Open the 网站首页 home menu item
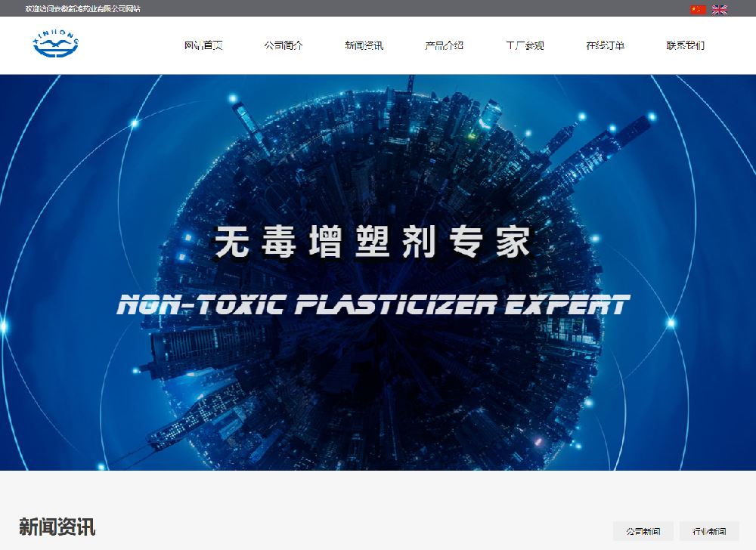 pos(203,45)
